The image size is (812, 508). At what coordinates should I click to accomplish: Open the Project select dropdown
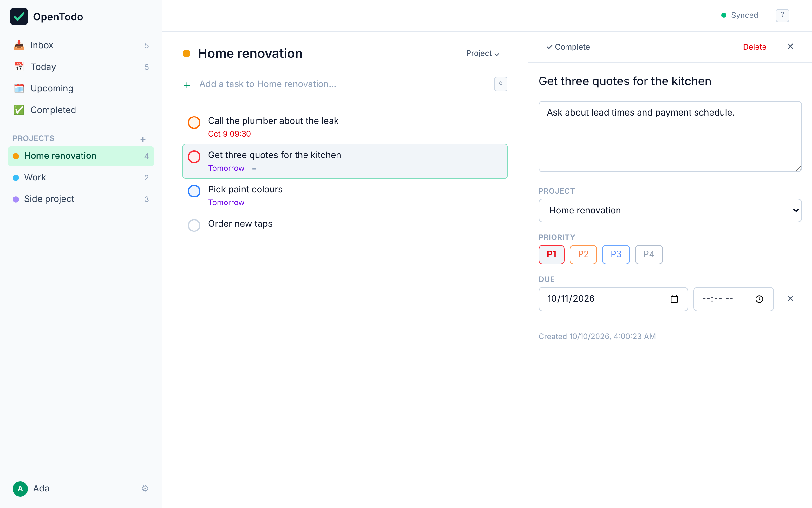coord(670,210)
